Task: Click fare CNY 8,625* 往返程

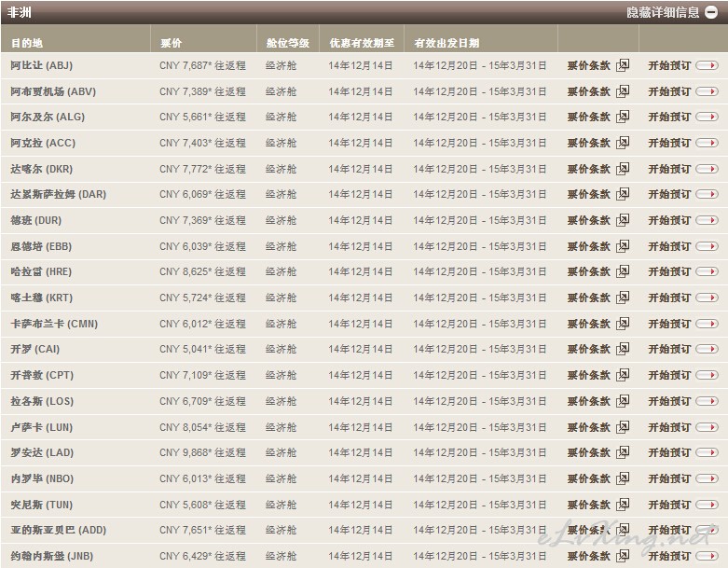Action: (x=202, y=271)
